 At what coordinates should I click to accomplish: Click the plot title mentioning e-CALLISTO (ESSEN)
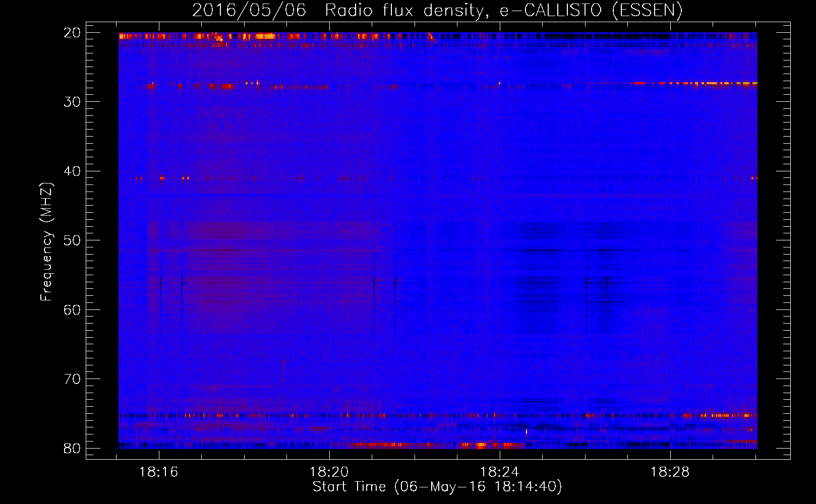click(x=437, y=11)
